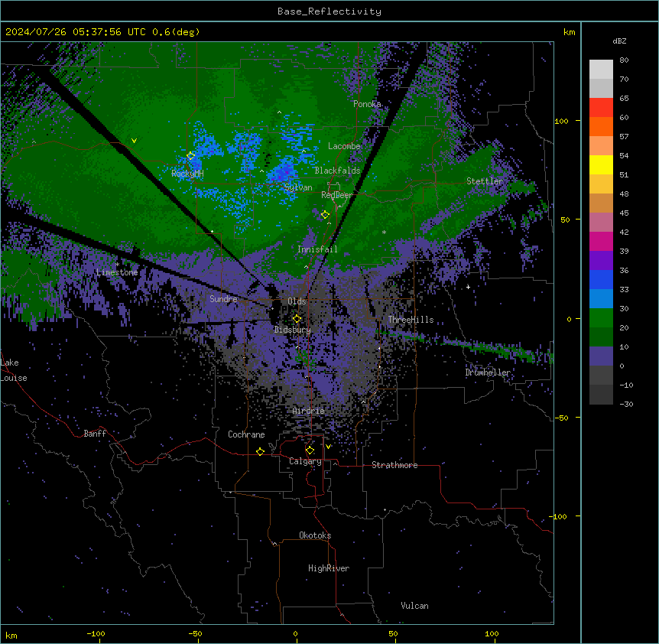This screenshot has height=644, width=659.
Task: Select the RockyMH label
Action: [187, 174]
